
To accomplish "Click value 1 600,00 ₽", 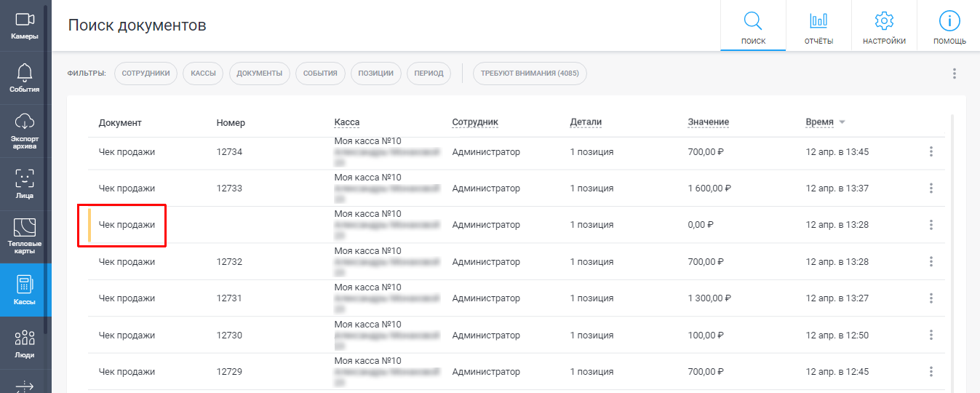I will (x=709, y=188).
